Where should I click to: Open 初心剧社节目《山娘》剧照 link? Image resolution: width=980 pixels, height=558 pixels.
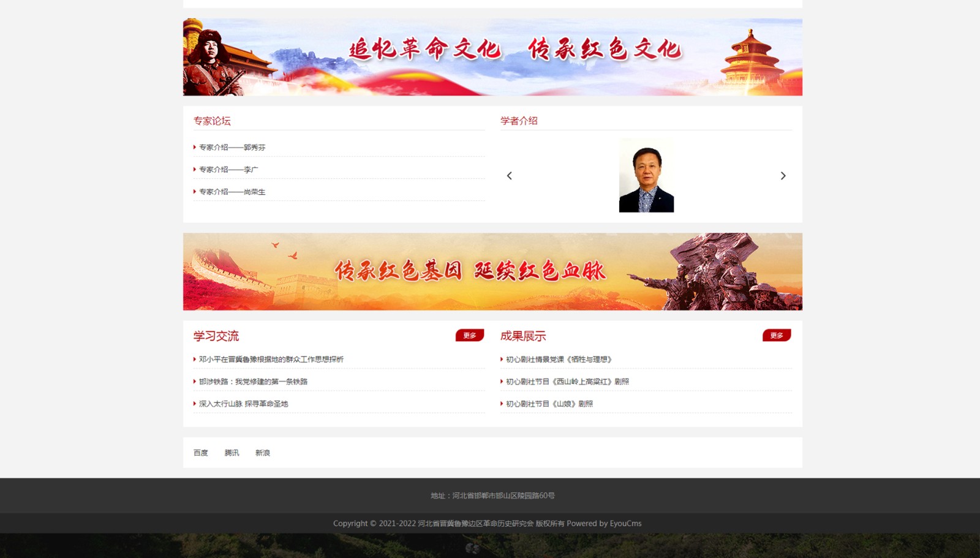(x=549, y=404)
